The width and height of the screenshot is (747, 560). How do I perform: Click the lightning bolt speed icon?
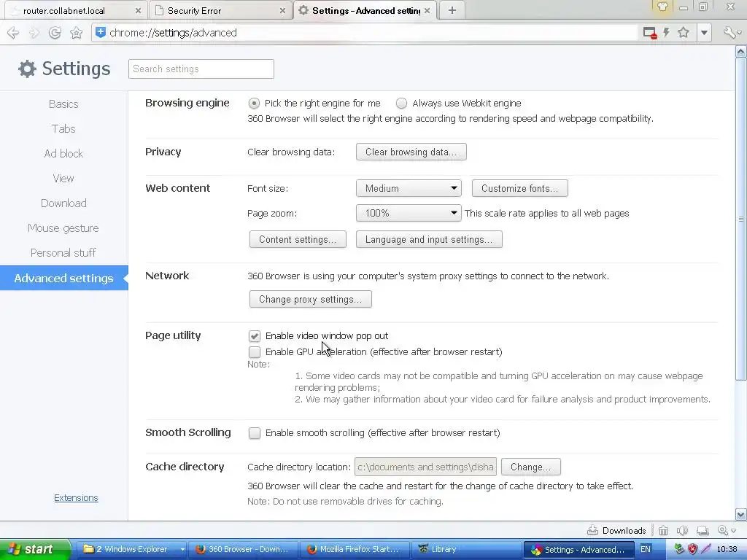[x=667, y=32]
